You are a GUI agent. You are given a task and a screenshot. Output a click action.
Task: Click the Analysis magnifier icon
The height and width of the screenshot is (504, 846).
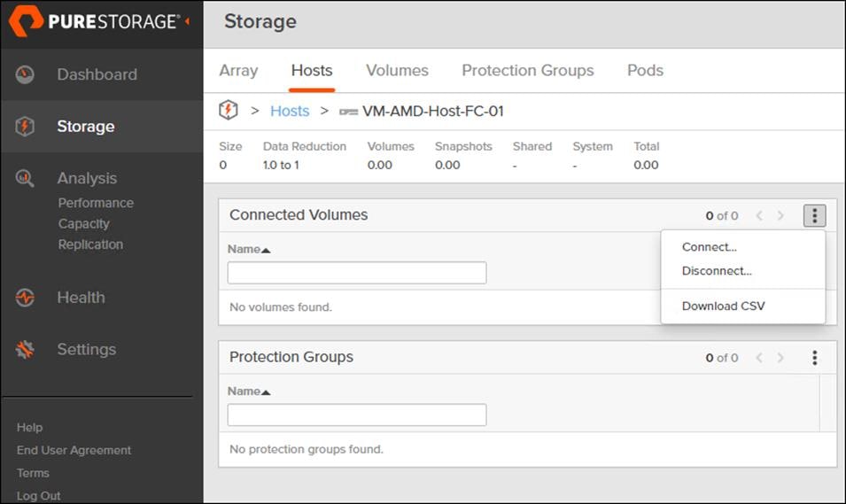point(25,178)
